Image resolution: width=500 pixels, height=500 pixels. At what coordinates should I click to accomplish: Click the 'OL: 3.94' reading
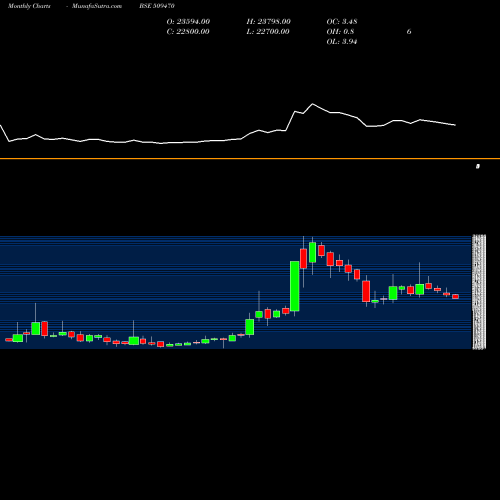342,42
